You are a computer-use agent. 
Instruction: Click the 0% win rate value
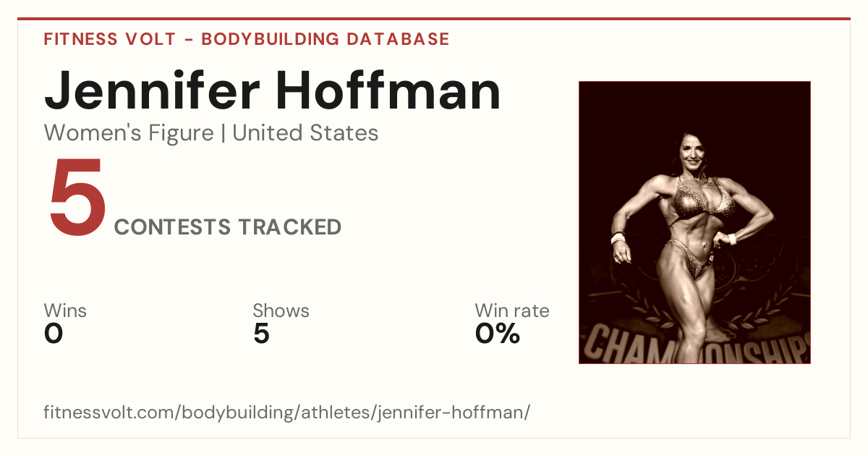point(498,334)
